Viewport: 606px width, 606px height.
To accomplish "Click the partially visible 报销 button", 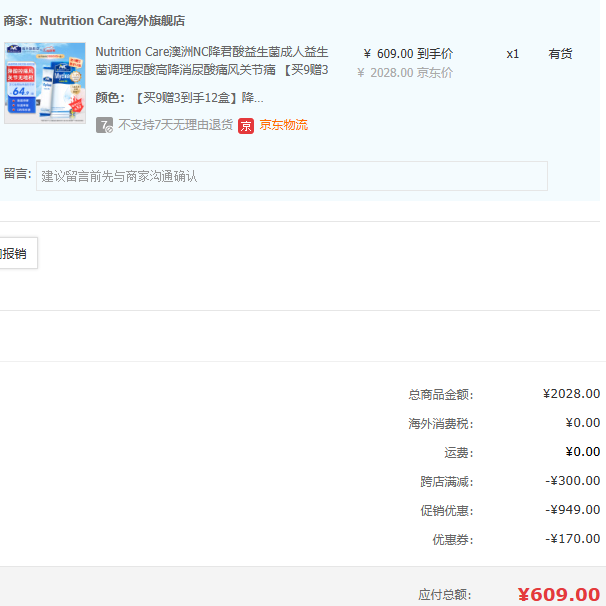I will coord(18,253).
